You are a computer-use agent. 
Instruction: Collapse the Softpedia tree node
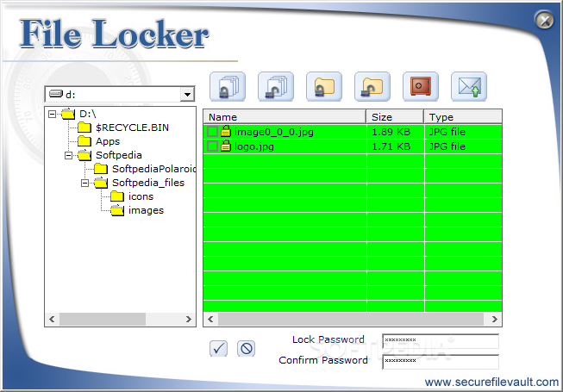coord(69,155)
